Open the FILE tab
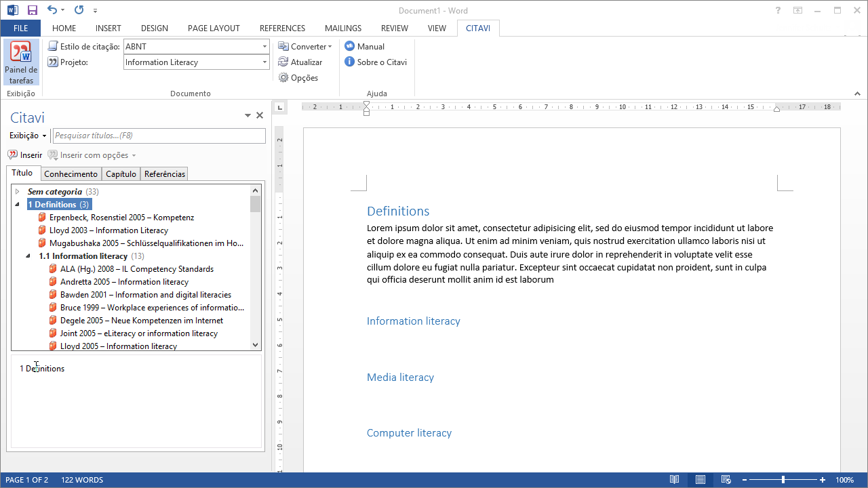The image size is (868, 488). 20,28
